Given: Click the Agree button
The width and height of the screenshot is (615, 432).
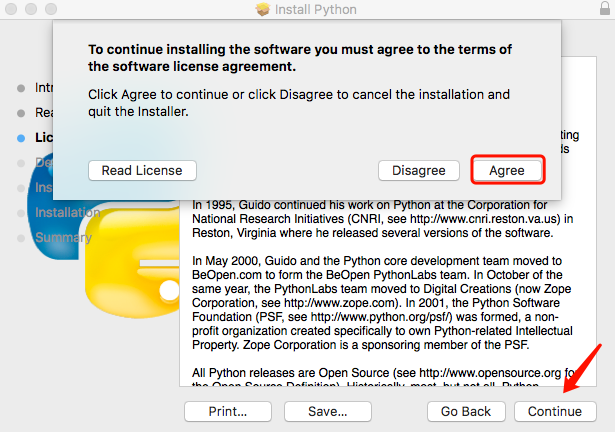Looking at the screenshot, I should pyautogui.click(x=507, y=170).
